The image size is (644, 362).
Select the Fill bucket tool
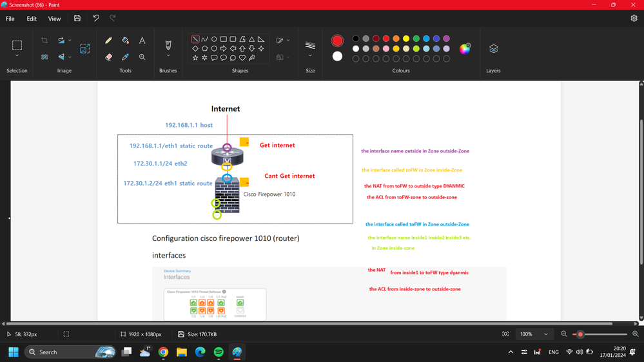(125, 40)
